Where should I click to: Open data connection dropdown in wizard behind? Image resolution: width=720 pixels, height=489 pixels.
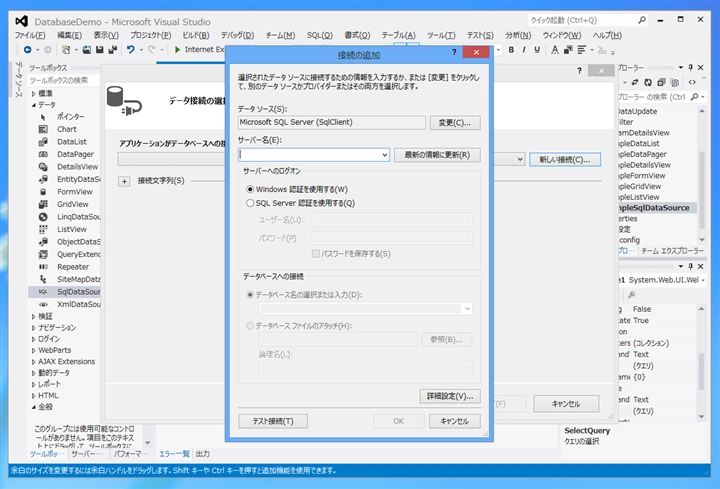520,159
